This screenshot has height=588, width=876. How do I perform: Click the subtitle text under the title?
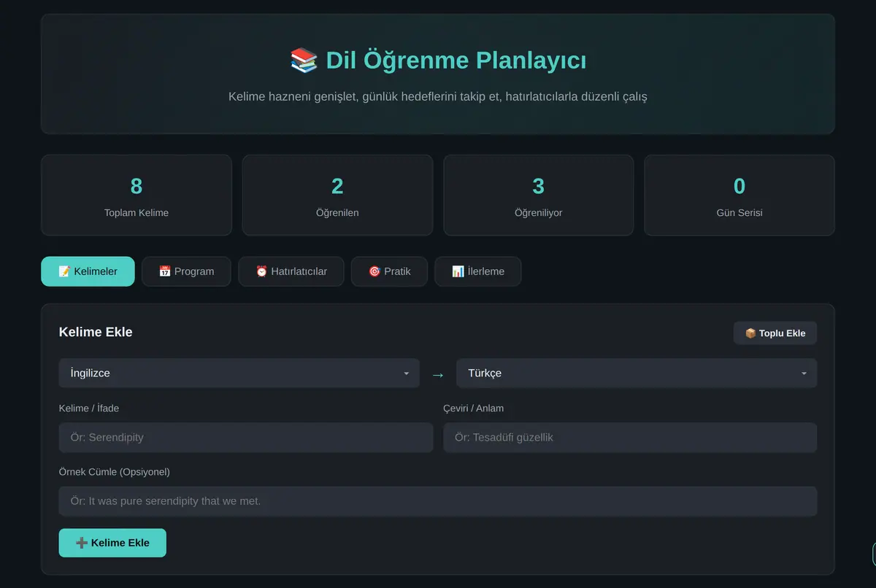(x=438, y=96)
